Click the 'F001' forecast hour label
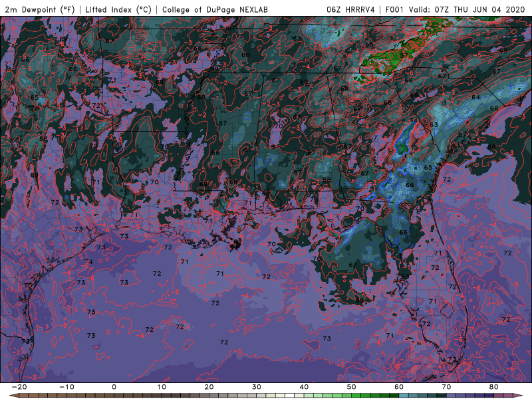 pyautogui.click(x=395, y=9)
